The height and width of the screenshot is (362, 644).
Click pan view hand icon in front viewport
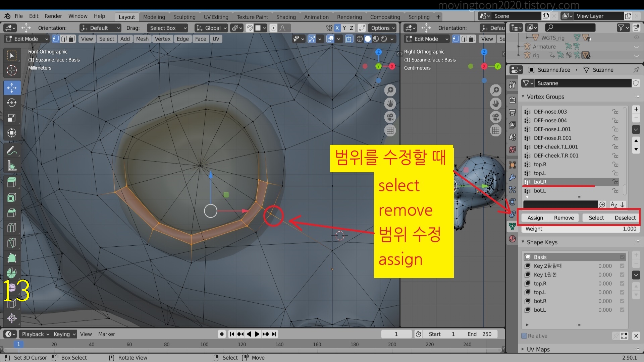pos(390,104)
